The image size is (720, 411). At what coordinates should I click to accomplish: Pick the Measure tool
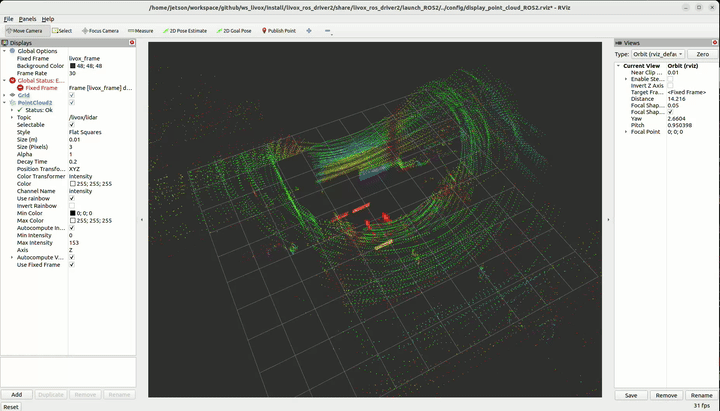click(x=141, y=31)
